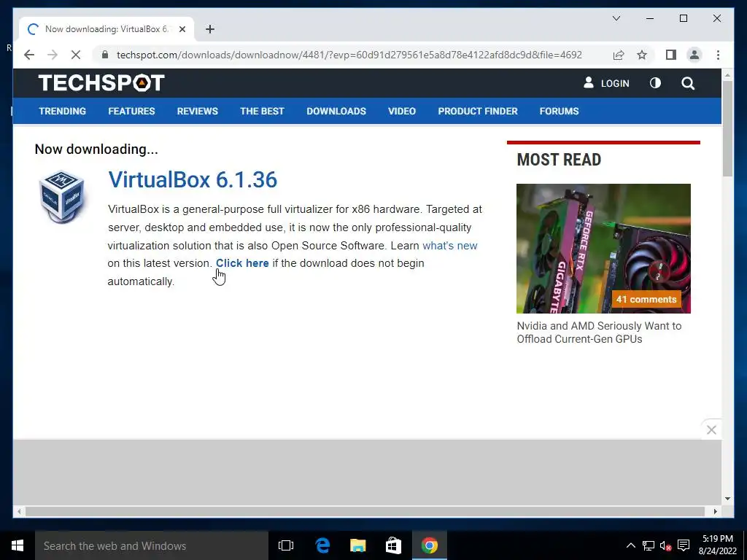Open 'Nvidia and AMD Seriously Want to Offload' article

coord(599,332)
